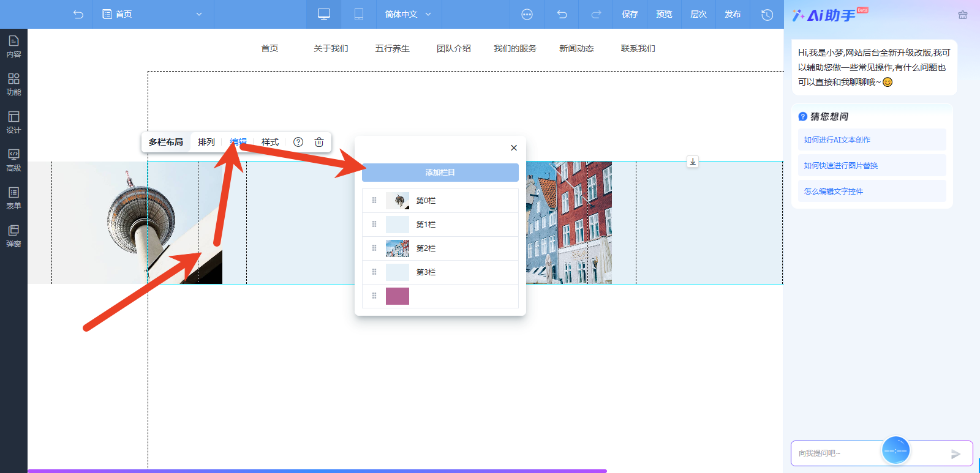
Task: Click 发布 in the top toolbar
Action: point(733,14)
